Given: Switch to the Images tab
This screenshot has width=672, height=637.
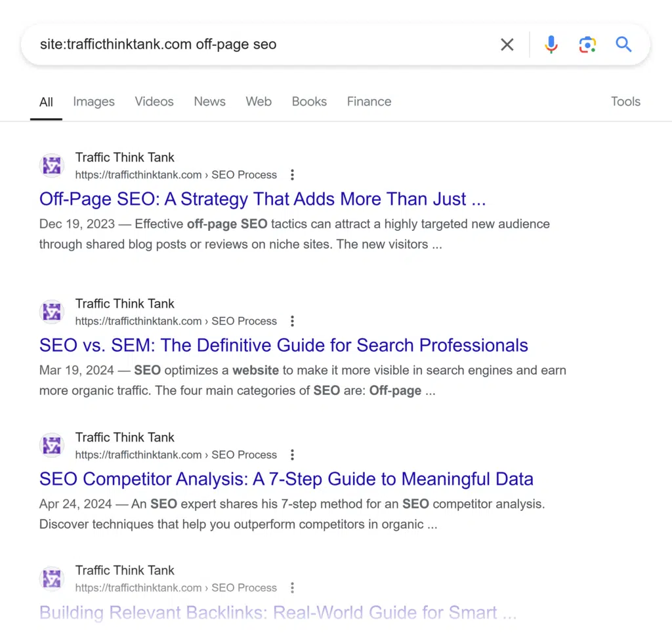Looking at the screenshot, I should coord(94,102).
